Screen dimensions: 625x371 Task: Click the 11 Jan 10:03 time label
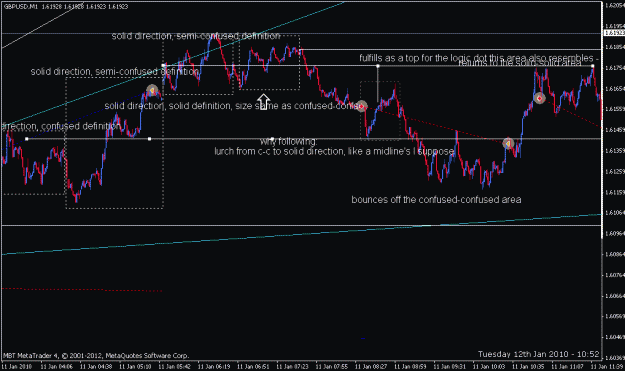click(489, 366)
